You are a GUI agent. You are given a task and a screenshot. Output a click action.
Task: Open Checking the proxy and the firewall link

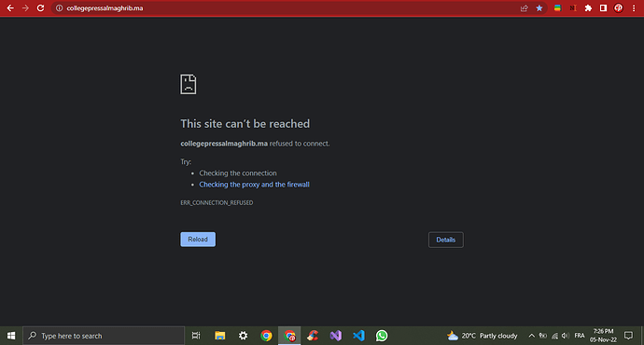point(254,185)
